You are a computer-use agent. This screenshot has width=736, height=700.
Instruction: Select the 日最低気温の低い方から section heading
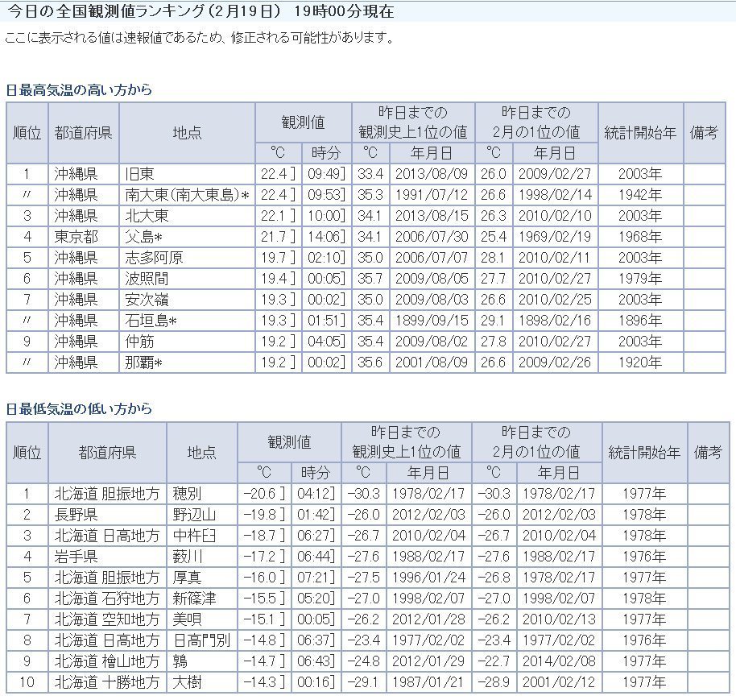tap(79, 409)
